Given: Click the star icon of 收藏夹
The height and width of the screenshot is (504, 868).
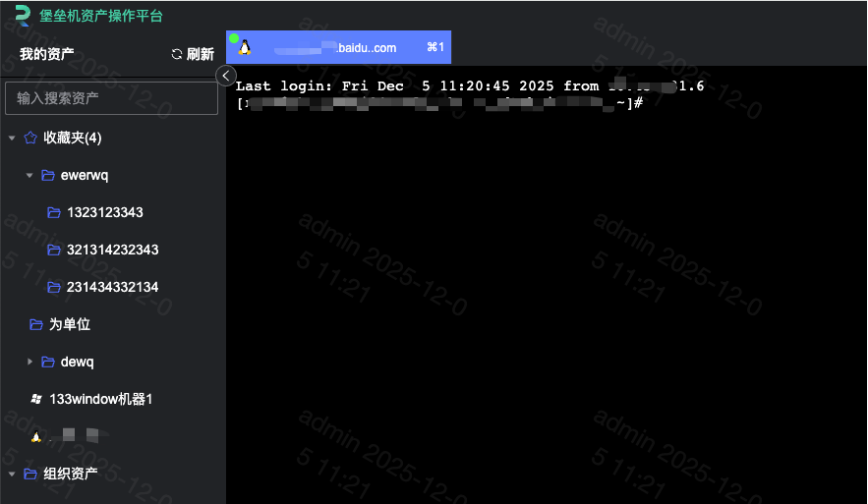Looking at the screenshot, I should point(30,138).
